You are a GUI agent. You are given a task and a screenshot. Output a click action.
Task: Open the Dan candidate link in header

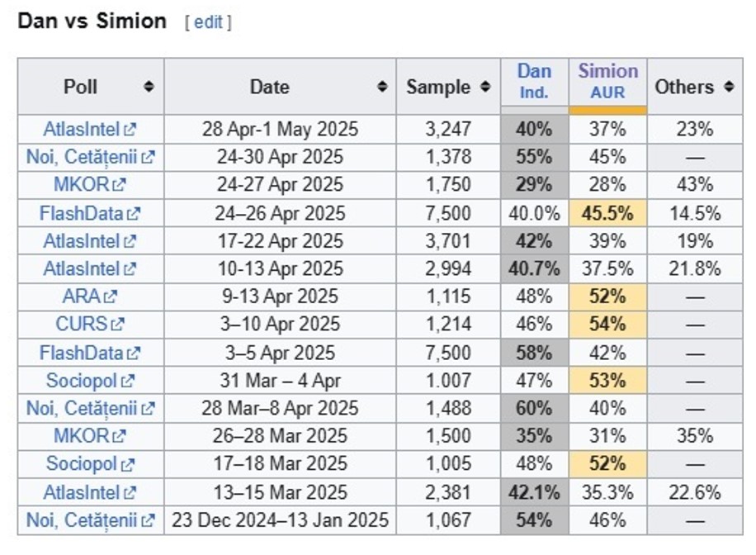[x=534, y=71]
